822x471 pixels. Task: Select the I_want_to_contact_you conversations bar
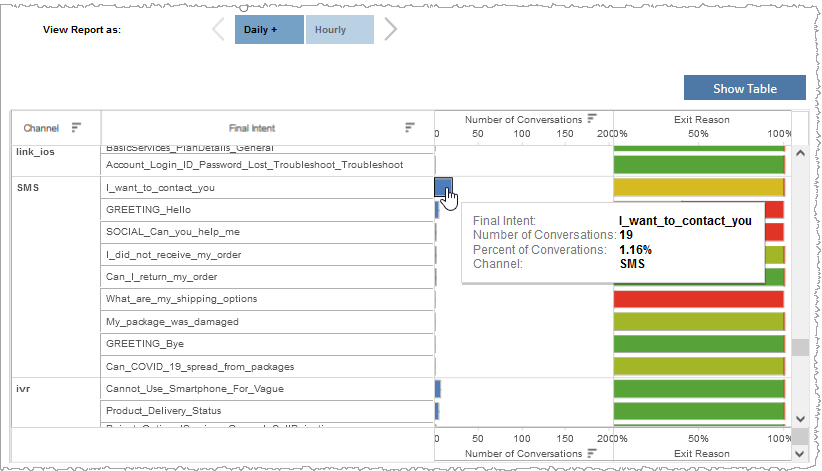(442, 187)
